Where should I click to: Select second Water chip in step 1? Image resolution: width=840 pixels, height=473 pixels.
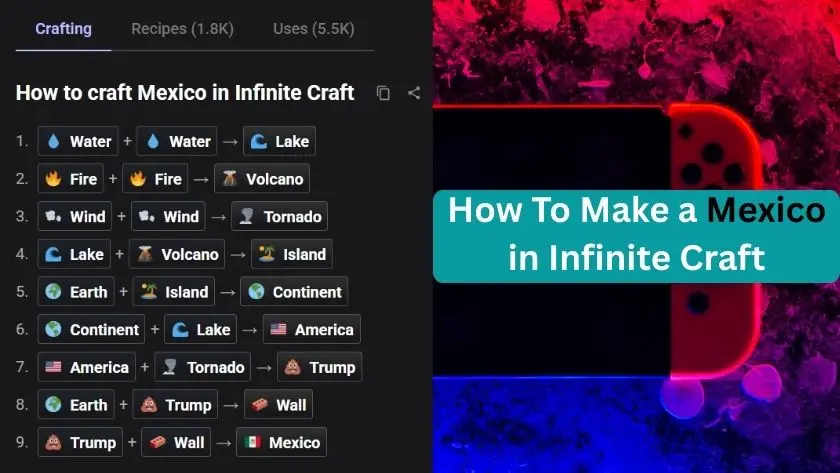click(177, 141)
